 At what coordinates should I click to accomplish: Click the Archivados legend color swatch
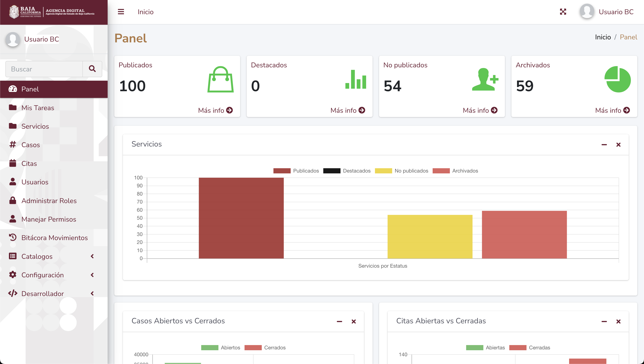point(441,171)
